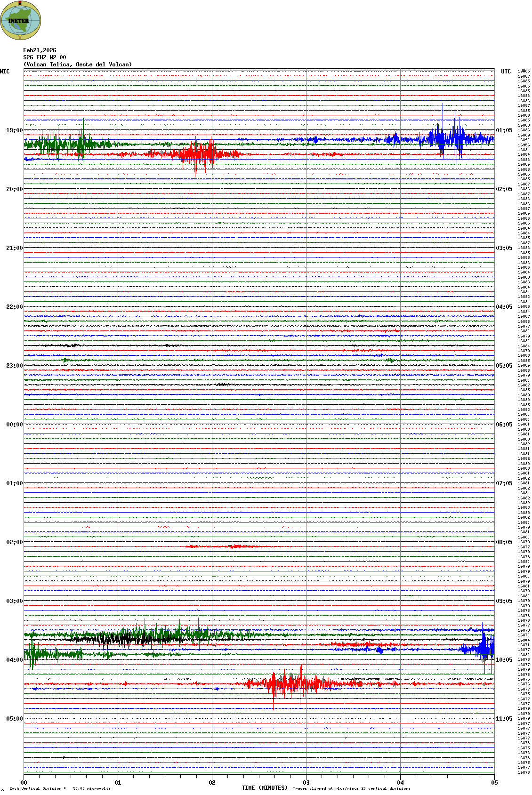The height and width of the screenshot is (795, 532).
Task: Select the 04:00 NIC time marker
Action: point(14,660)
